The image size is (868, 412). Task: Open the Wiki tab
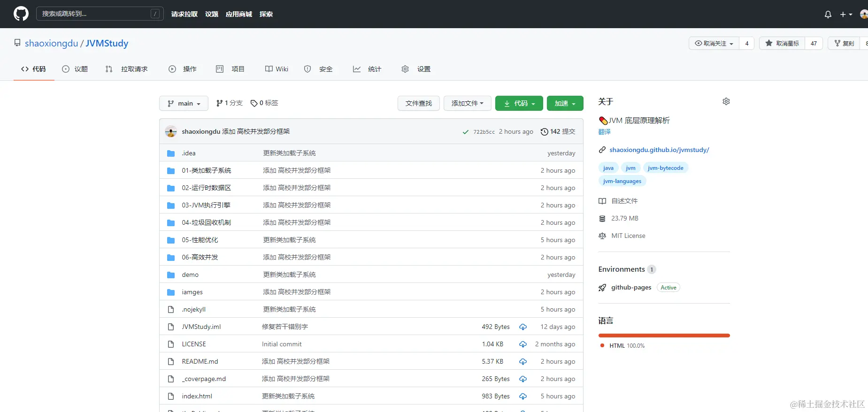pyautogui.click(x=277, y=69)
